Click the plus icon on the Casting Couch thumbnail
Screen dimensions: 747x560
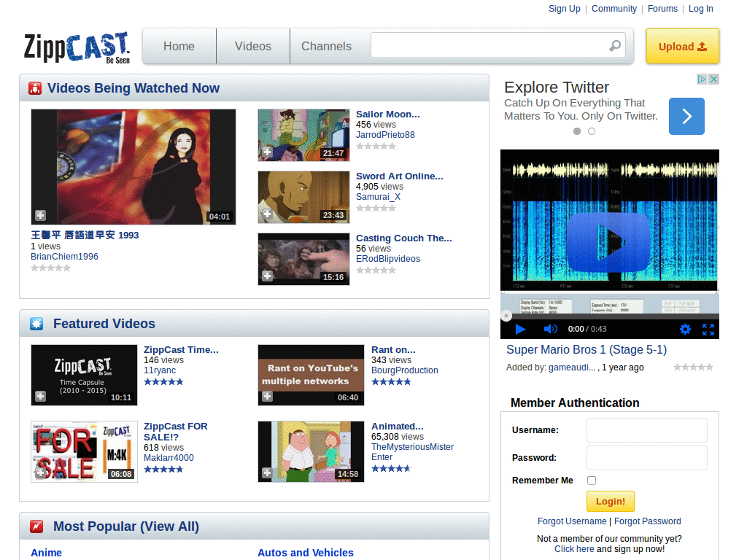point(267,276)
